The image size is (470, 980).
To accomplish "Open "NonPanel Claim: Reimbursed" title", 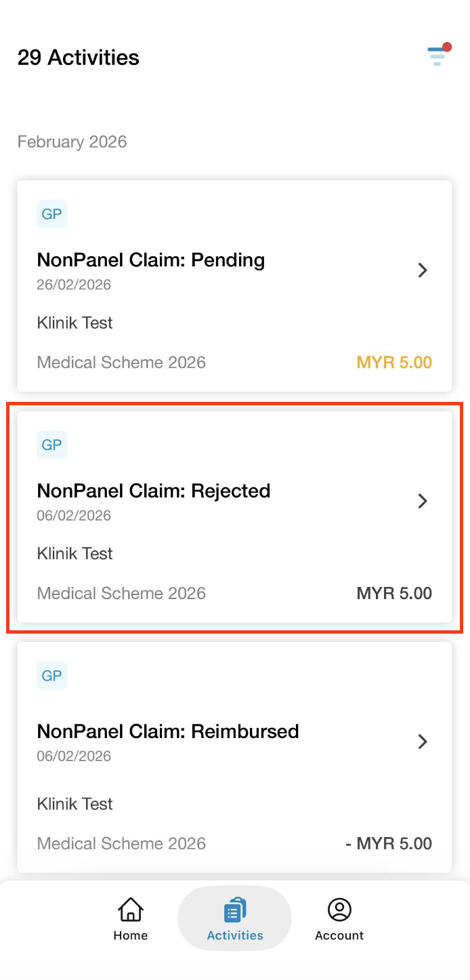I will 168,731.
